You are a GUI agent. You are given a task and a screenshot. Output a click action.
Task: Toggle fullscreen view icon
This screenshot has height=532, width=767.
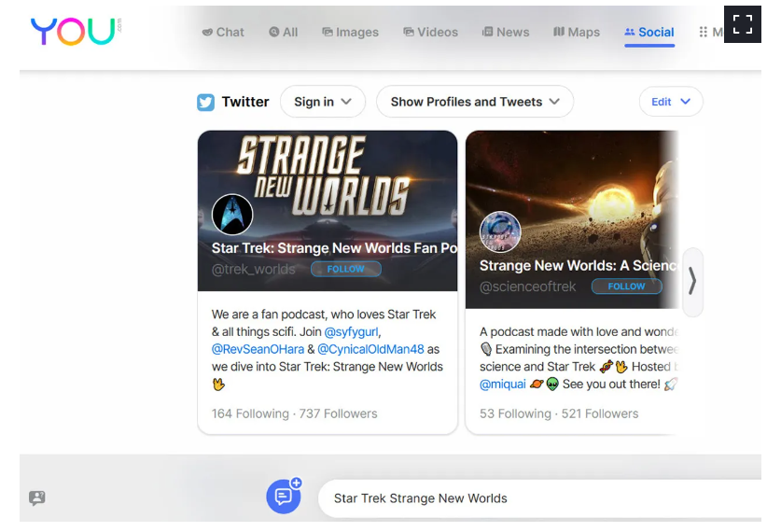click(742, 24)
